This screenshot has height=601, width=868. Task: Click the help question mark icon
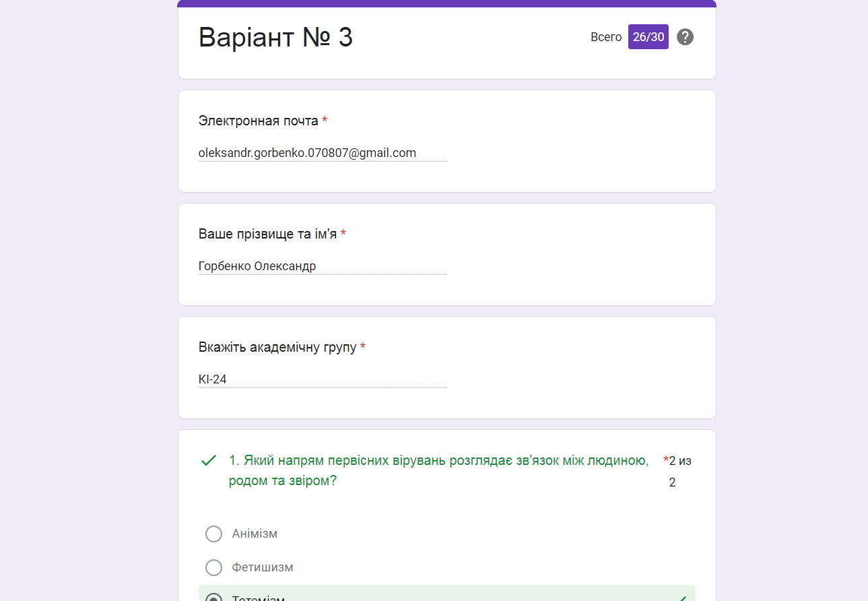pyautogui.click(x=685, y=37)
